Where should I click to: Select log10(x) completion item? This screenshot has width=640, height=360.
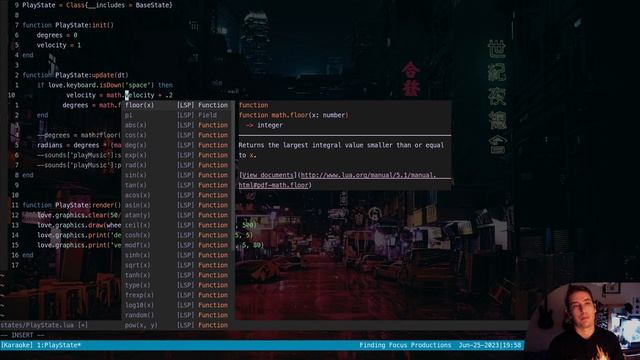178,305
